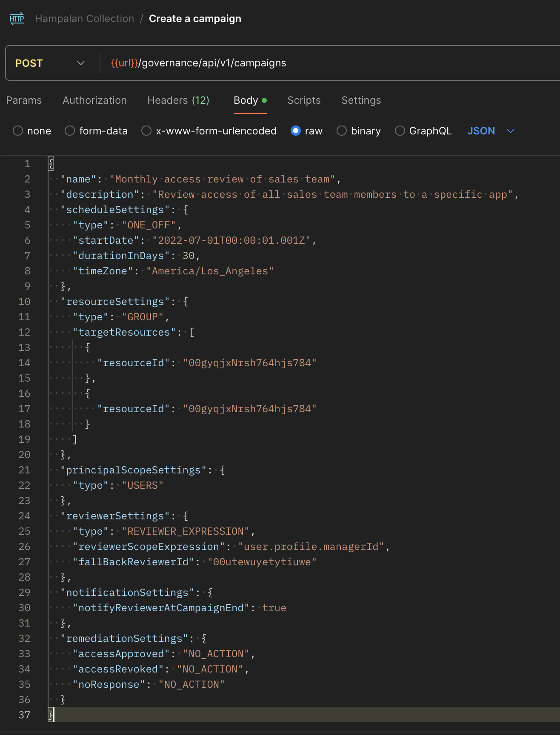This screenshot has width=560, height=735.
Task: Place cursor on line 37 closing brace
Action: coord(51,715)
